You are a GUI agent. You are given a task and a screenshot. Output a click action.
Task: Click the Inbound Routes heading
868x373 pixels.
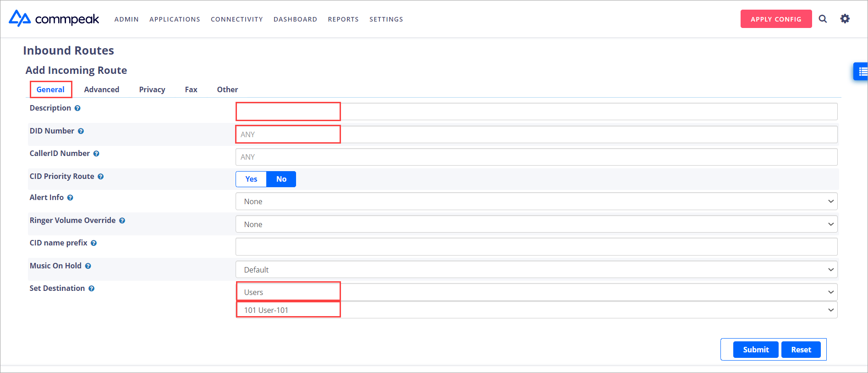coord(69,50)
